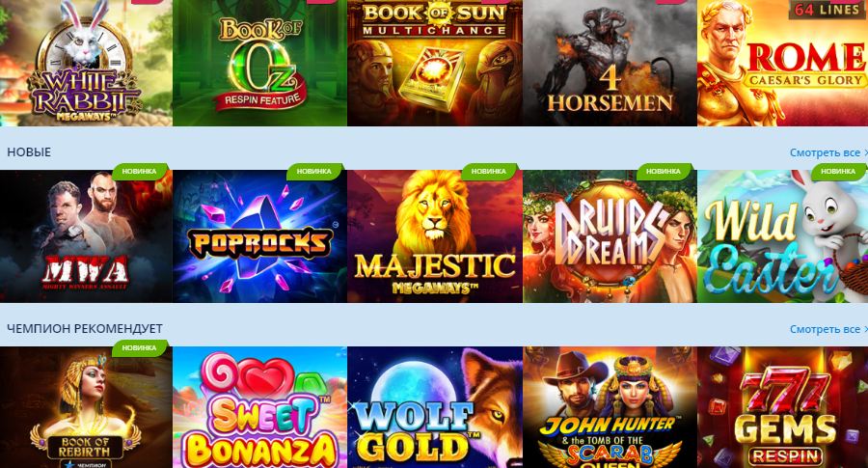Play the Sweet Bonanza candy game
Image resolution: width=868 pixels, height=468 pixels.
point(259,407)
